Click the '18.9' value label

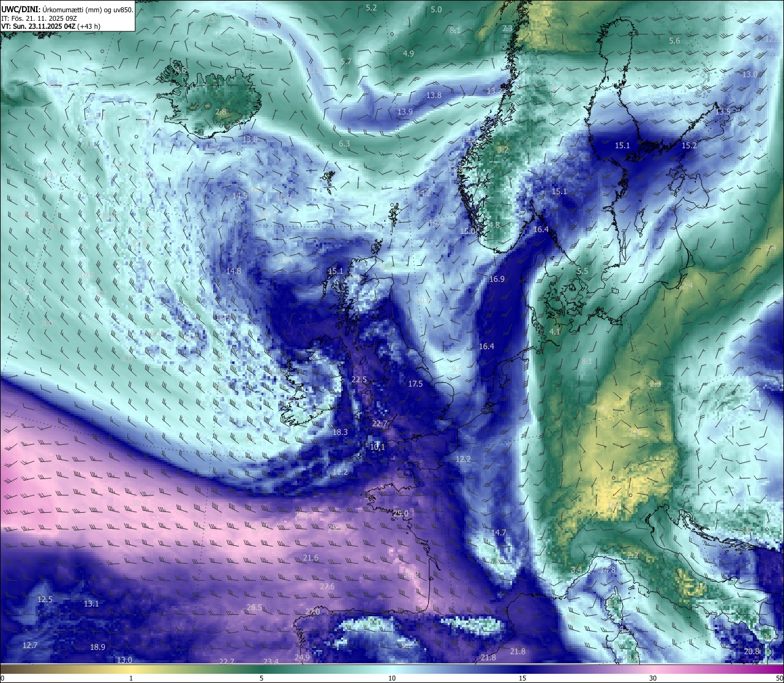click(97, 647)
